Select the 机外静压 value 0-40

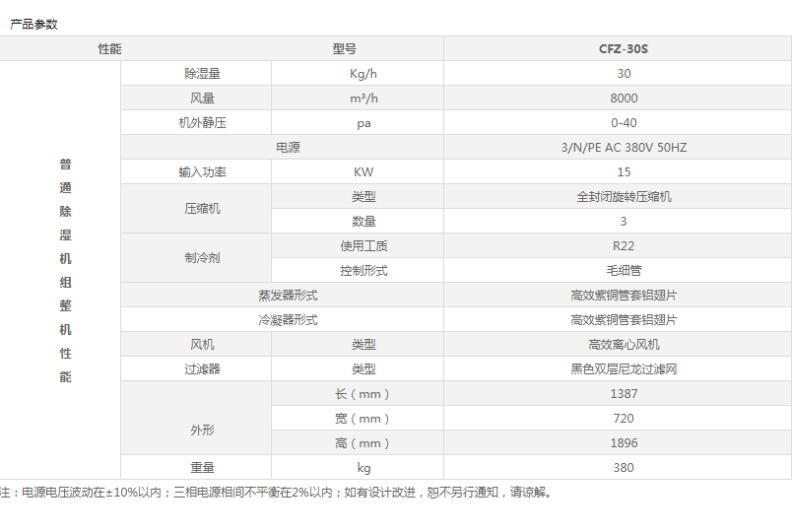pos(624,123)
